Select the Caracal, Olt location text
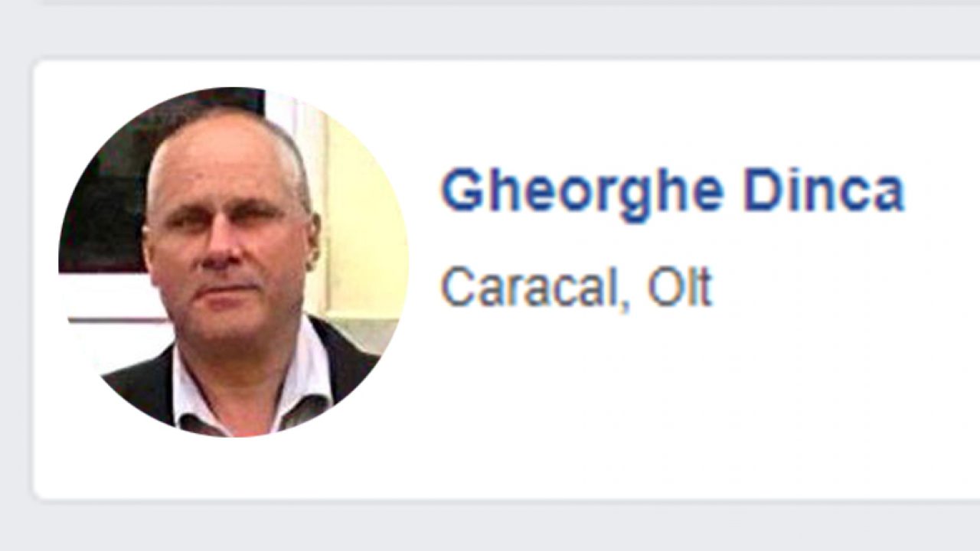 (576, 287)
